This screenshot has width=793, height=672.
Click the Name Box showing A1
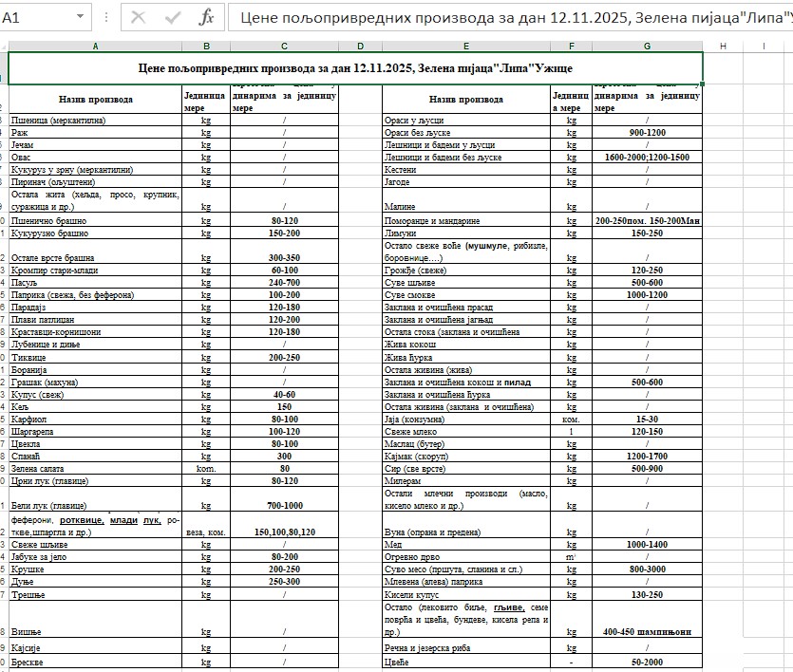coord(36,18)
